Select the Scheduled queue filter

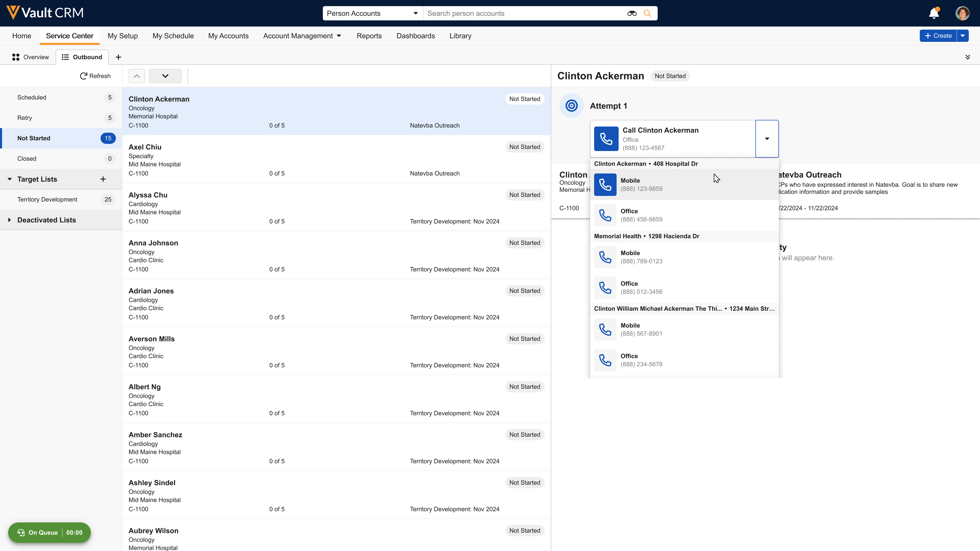32,97
